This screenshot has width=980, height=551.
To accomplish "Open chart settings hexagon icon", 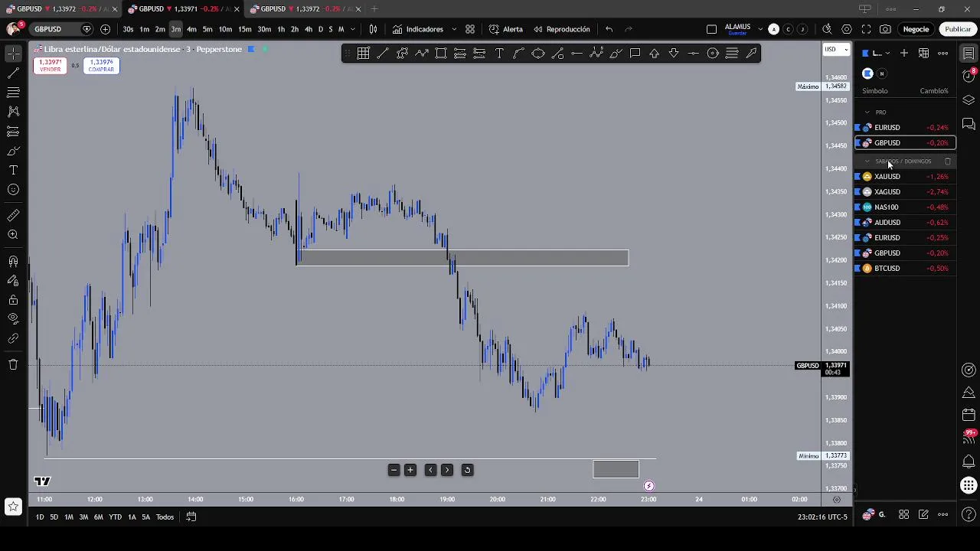I will pos(847,29).
